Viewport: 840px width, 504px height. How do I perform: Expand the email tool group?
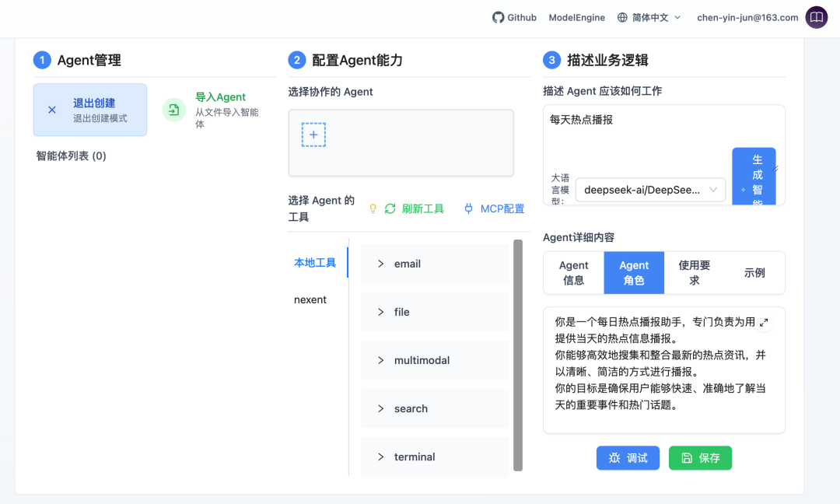(435, 264)
